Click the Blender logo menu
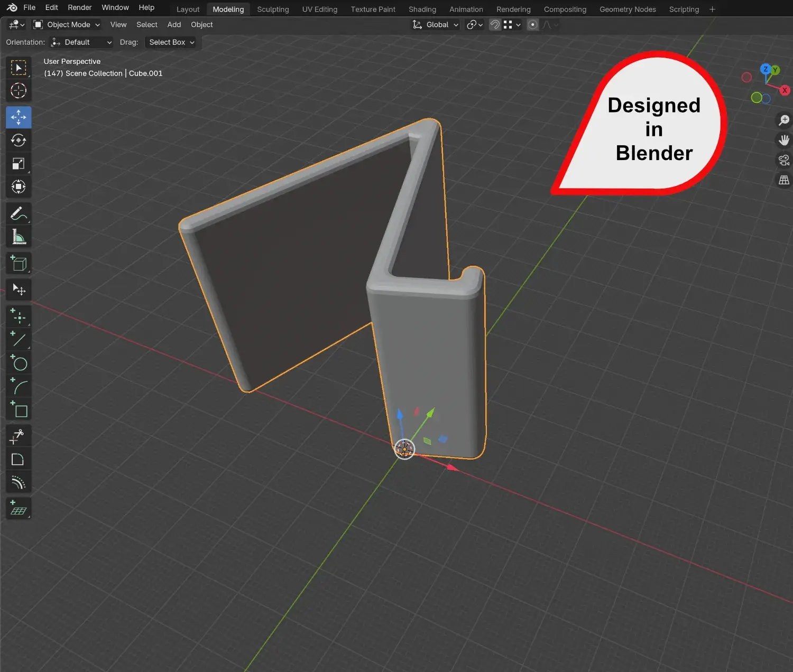The image size is (793, 672). (x=12, y=7)
